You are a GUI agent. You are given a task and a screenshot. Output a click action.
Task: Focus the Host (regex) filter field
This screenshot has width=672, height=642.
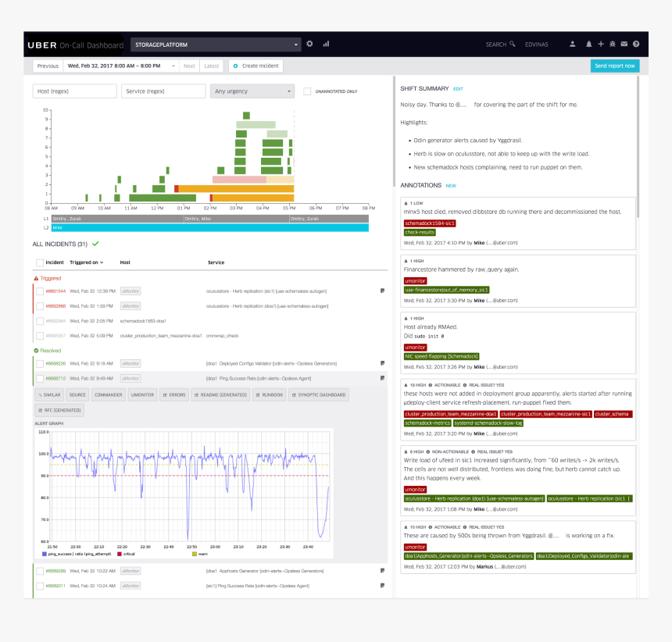point(74,91)
